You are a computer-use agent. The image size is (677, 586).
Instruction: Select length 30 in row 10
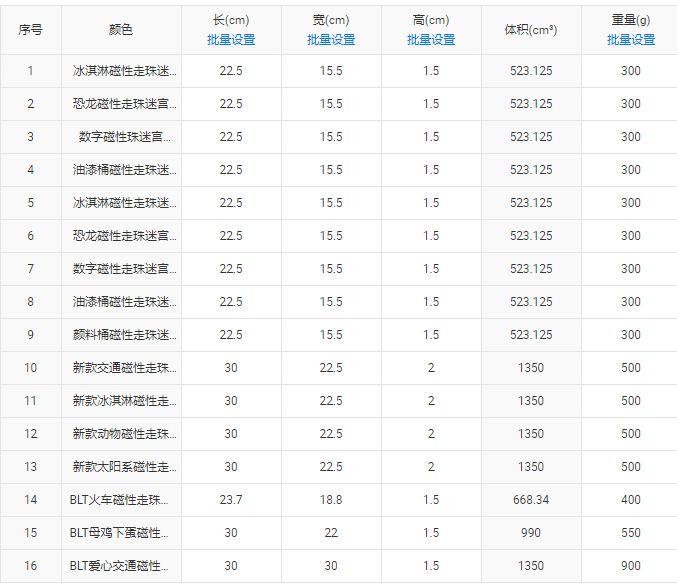click(x=231, y=368)
